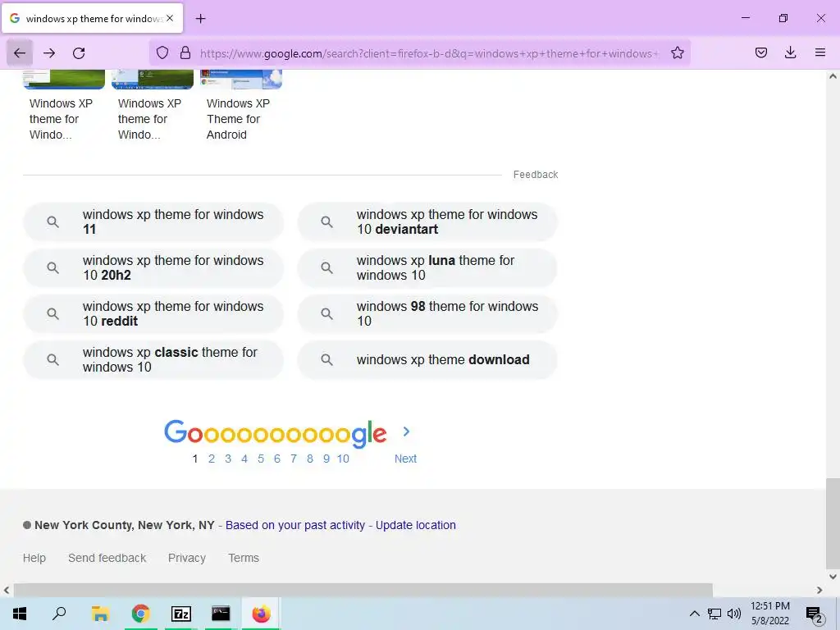
Task: Search 'windows xp theme for windows 10 deviantart'
Action: click(x=427, y=221)
